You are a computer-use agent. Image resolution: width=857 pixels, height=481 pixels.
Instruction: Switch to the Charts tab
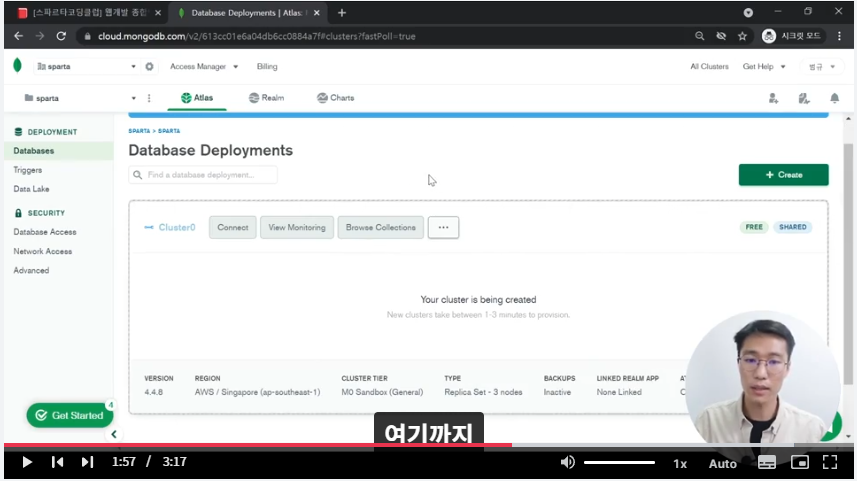tap(336, 98)
